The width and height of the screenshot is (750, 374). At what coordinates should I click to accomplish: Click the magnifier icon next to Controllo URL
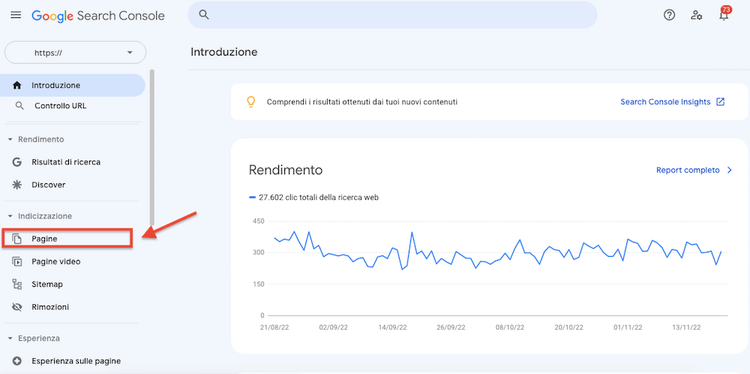click(x=20, y=106)
